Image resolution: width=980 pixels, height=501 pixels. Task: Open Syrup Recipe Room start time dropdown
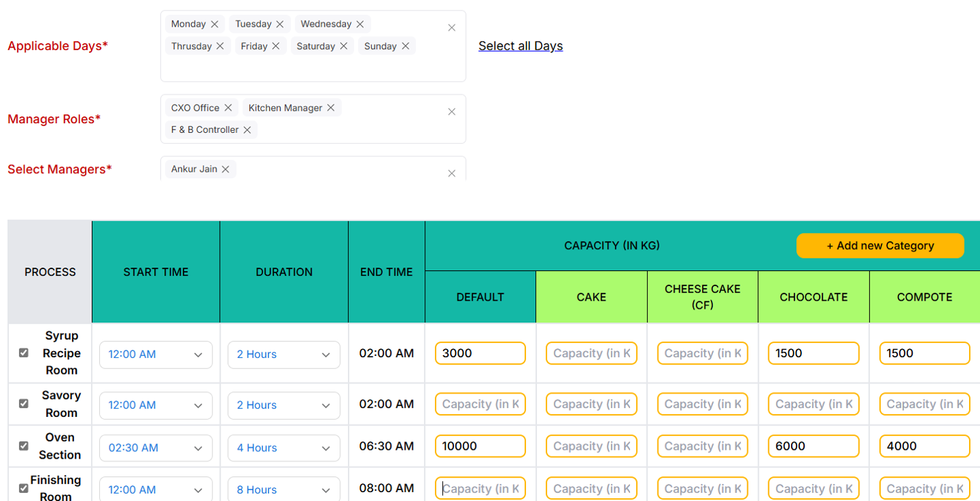point(155,355)
